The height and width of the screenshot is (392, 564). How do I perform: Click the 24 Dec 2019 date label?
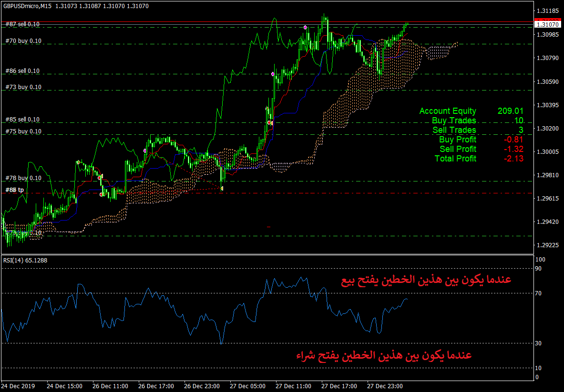pyautogui.click(x=18, y=386)
